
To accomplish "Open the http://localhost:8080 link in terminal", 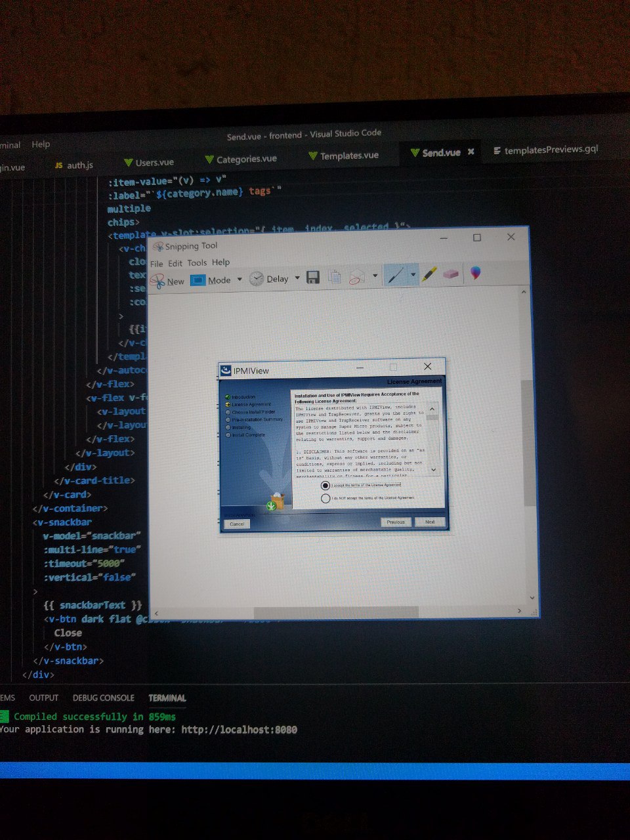I will coord(240,729).
